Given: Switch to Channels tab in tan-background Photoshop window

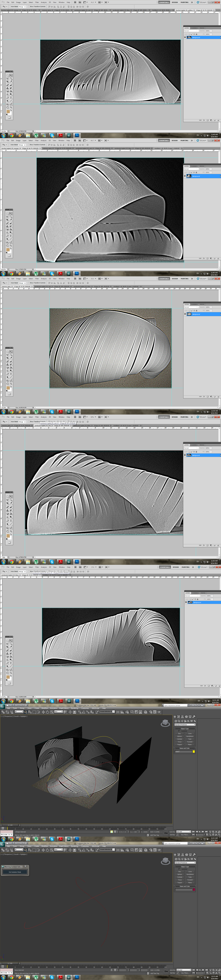Looking at the screenshot, I should pos(194,304).
